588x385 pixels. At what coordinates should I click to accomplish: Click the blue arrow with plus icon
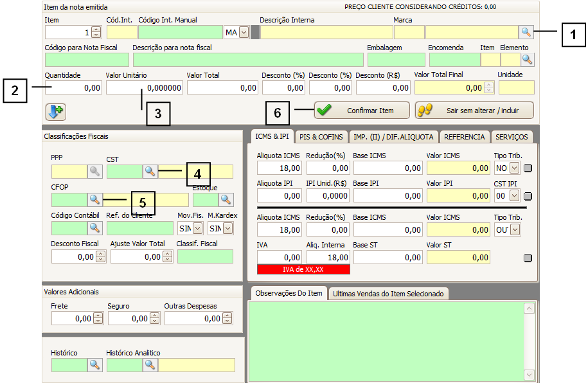[x=55, y=111]
